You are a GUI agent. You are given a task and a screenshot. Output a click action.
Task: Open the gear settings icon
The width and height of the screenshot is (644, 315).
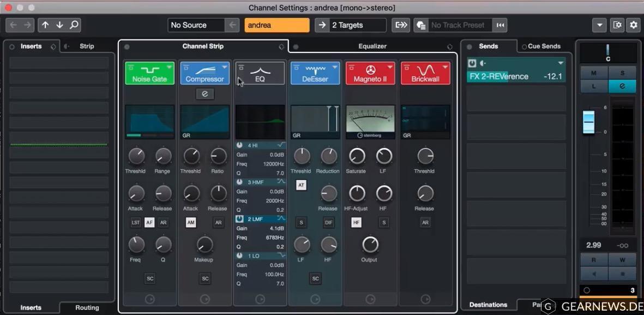tap(633, 25)
